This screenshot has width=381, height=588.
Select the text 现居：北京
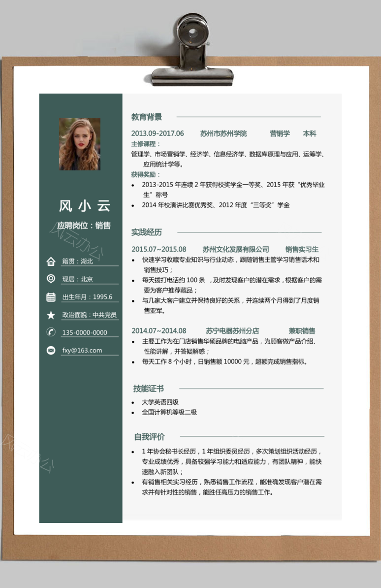pos(78,279)
